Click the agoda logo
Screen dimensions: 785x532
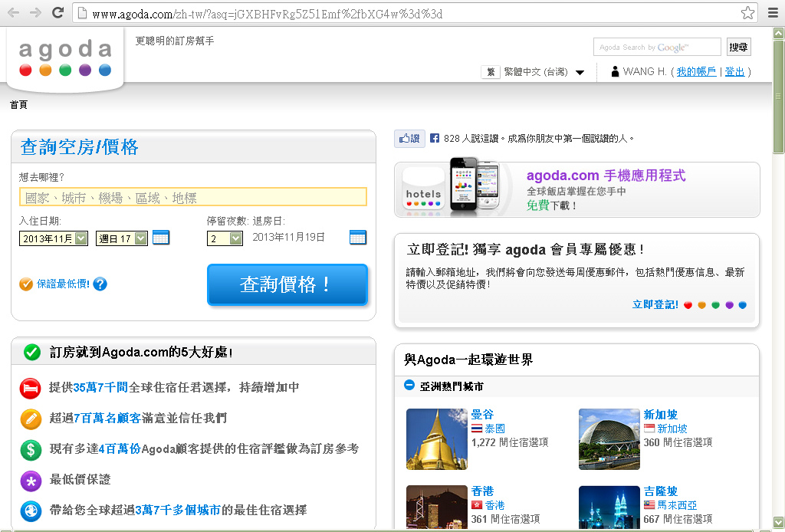click(65, 58)
